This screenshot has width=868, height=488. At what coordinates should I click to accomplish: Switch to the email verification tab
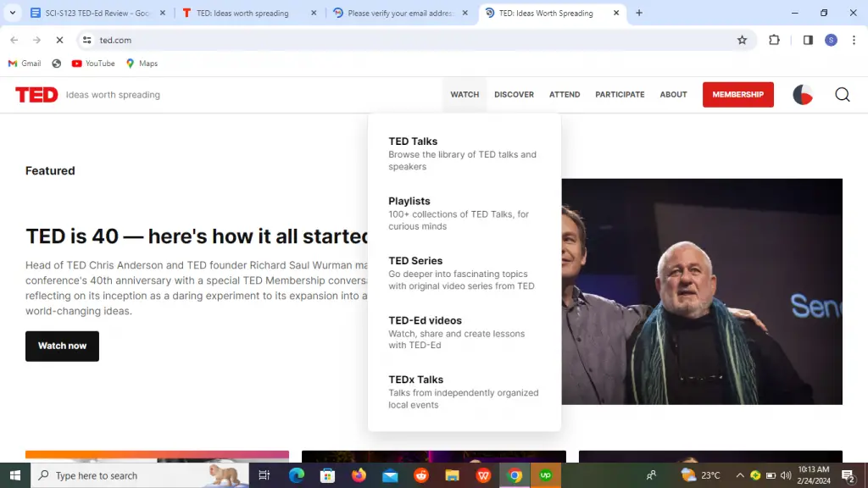pos(398,13)
